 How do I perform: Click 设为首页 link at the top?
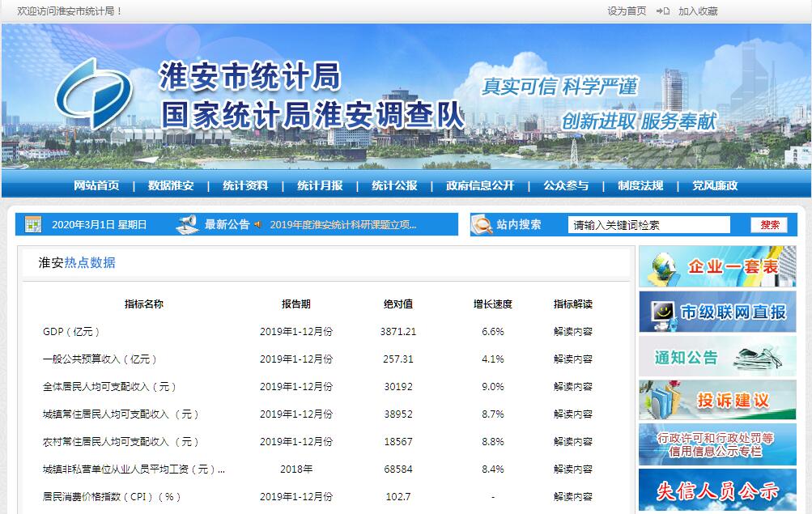tap(627, 11)
